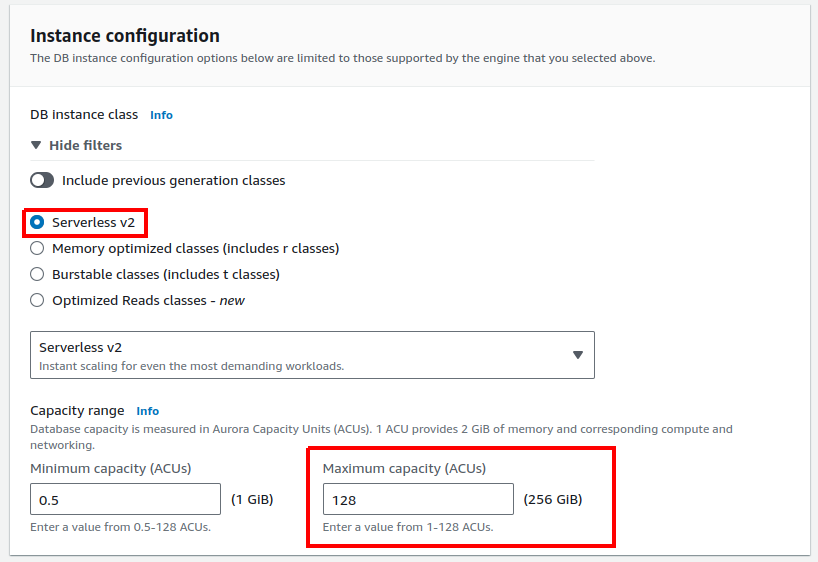
Task: Click 'Enter a value from 1-128 ACUs' hint
Action: tap(408, 527)
